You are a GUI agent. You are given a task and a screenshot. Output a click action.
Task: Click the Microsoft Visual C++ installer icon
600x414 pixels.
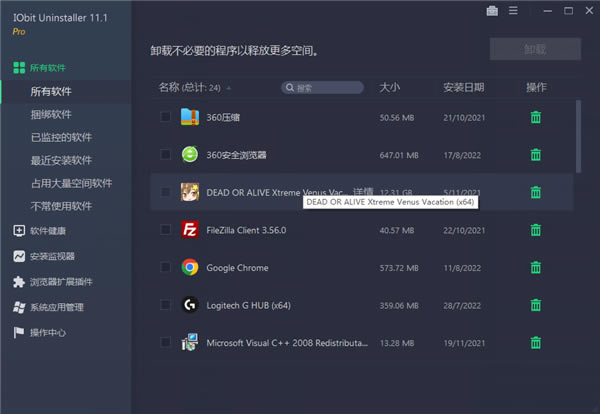tap(190, 342)
